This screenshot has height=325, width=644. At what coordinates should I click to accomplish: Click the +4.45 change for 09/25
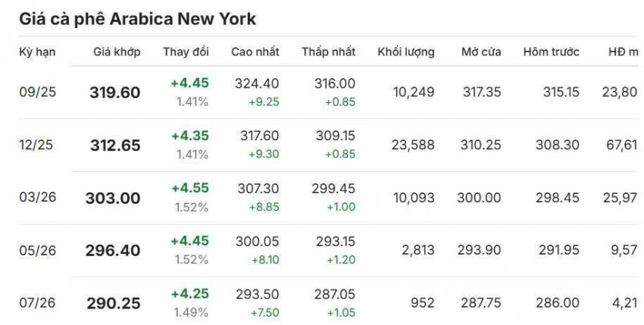click(x=190, y=83)
